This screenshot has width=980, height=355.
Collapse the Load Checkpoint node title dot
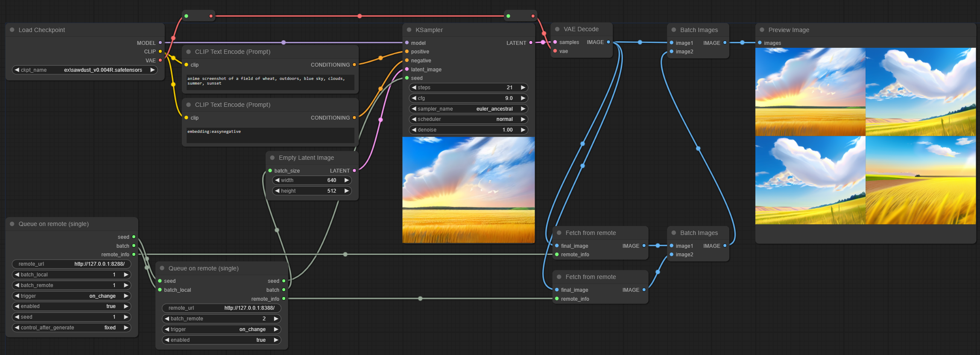click(x=12, y=30)
